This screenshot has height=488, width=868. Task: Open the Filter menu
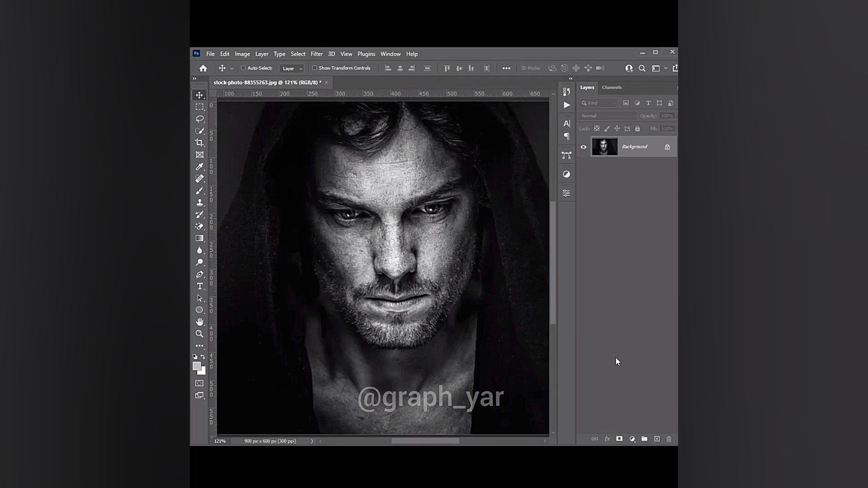click(x=316, y=54)
